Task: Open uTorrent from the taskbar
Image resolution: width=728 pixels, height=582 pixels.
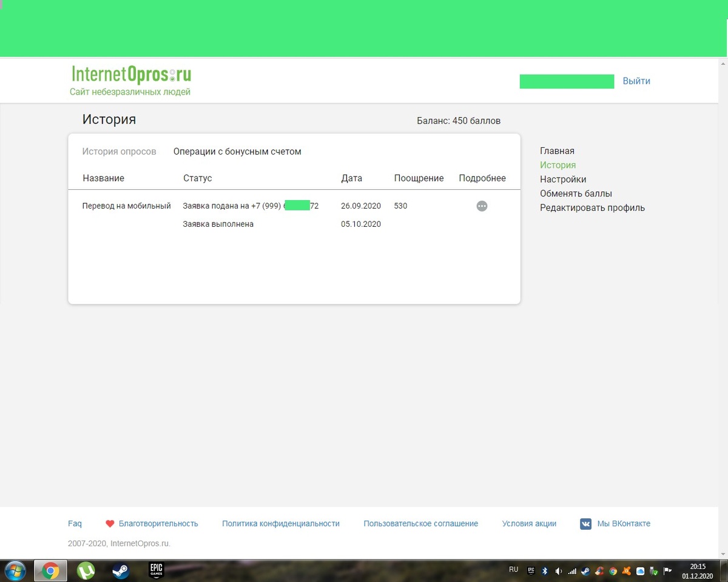Action: coord(86,570)
